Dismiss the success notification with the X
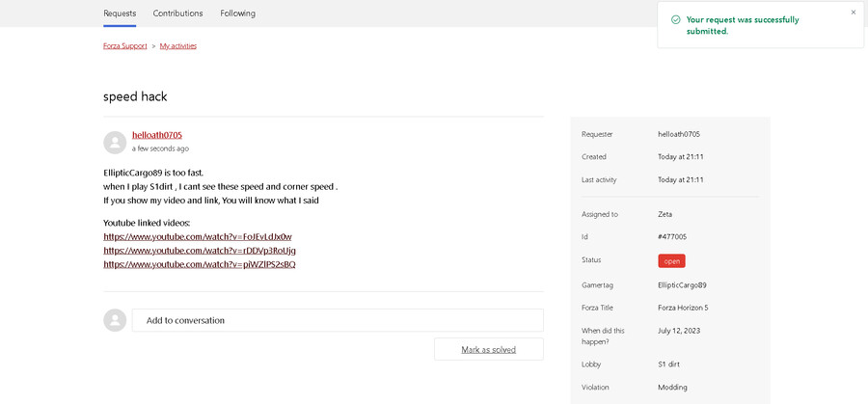The image size is (868, 404). pyautogui.click(x=853, y=13)
